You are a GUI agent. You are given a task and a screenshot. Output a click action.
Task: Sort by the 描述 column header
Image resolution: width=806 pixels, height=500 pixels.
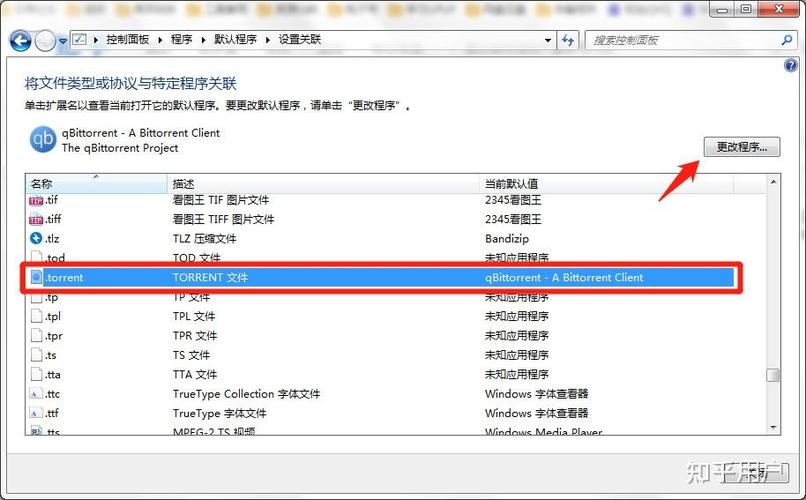click(323, 183)
